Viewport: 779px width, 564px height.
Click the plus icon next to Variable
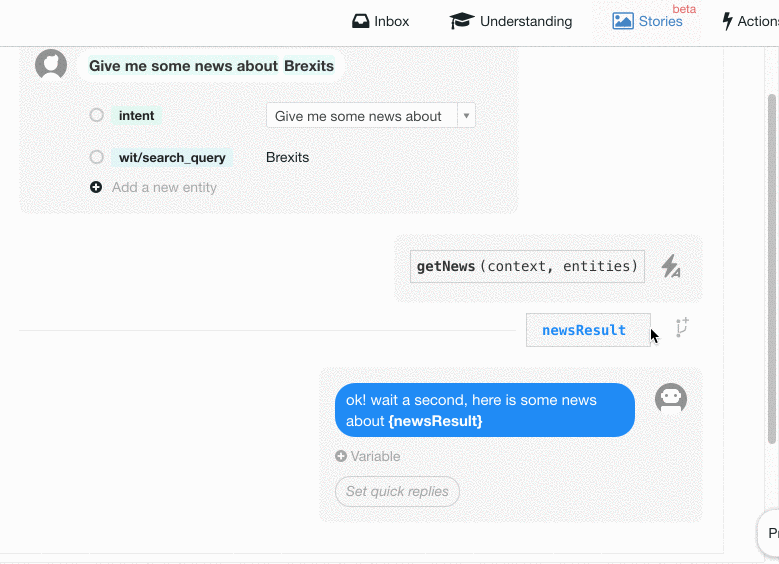341,456
